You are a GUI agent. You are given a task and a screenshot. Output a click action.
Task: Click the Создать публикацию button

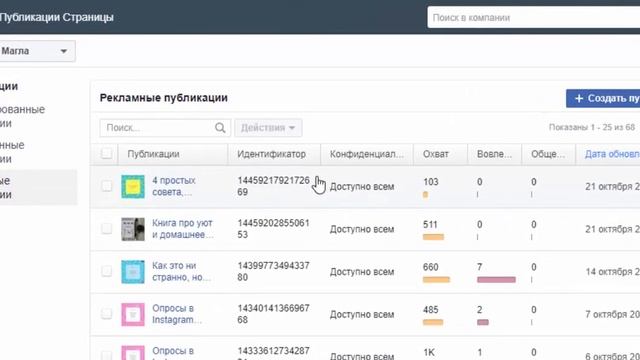[603, 98]
